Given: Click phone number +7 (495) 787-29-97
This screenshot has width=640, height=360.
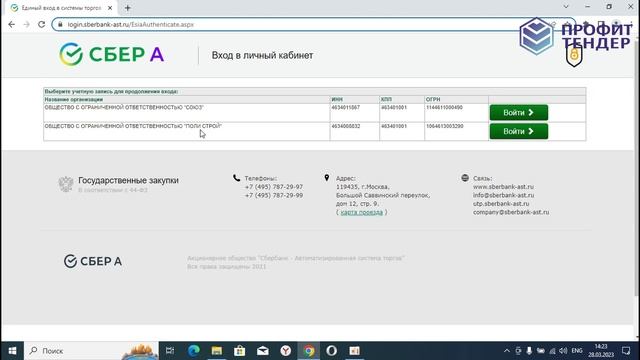Looking at the screenshot, I should point(274,187).
